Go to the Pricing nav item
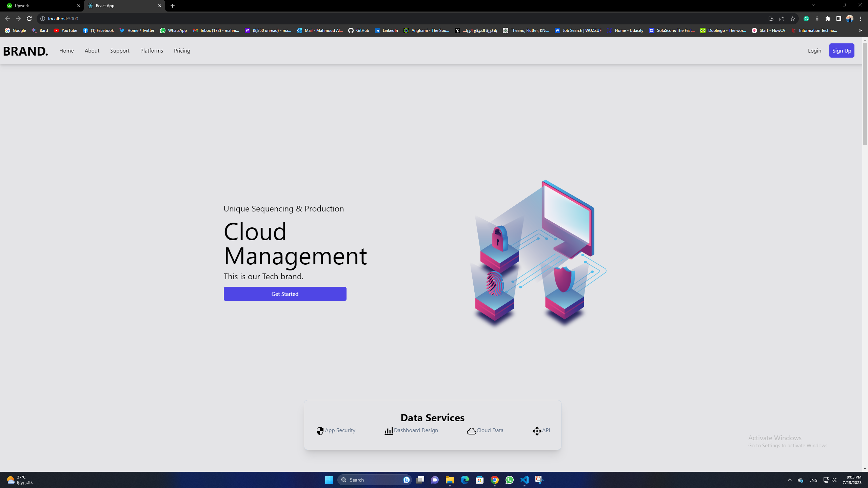This screenshot has width=868, height=488. (x=182, y=50)
